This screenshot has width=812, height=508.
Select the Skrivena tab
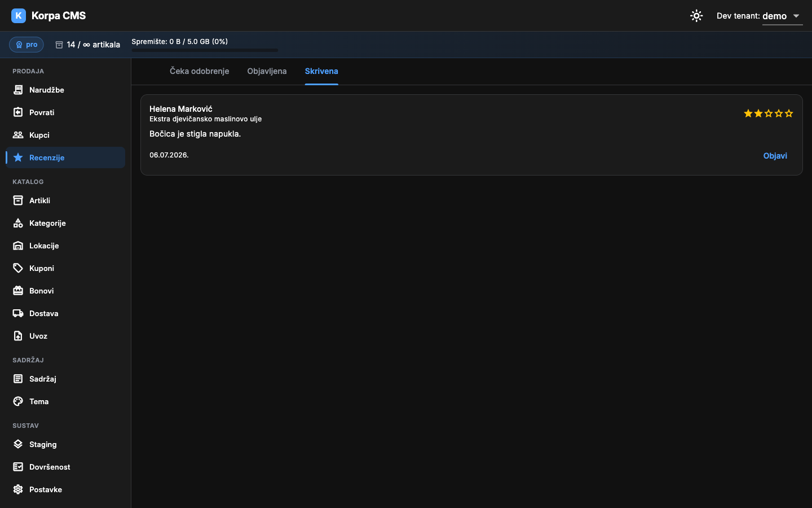click(321, 71)
